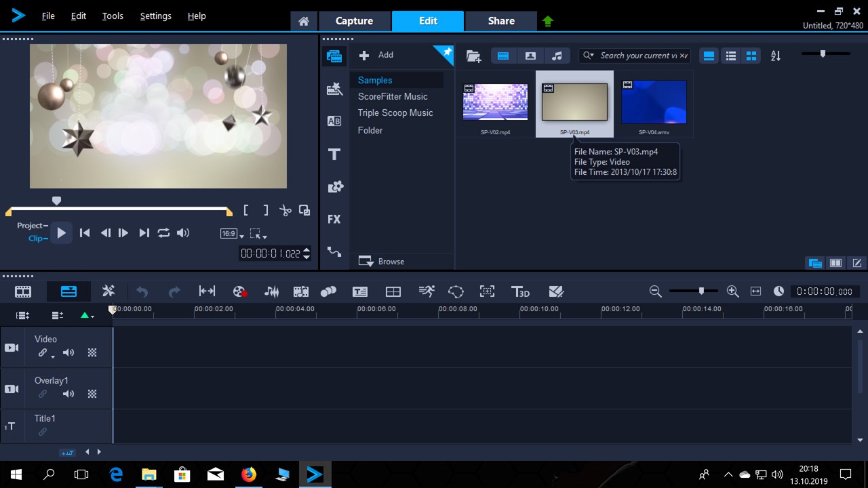
Task: Open the Sound Mixer in timeline toolbar
Action: (x=271, y=291)
